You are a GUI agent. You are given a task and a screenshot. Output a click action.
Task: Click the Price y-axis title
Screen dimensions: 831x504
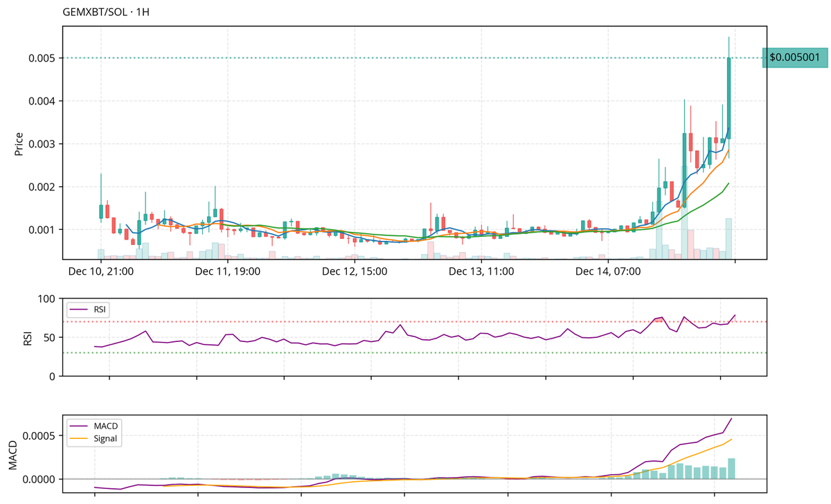(x=19, y=143)
